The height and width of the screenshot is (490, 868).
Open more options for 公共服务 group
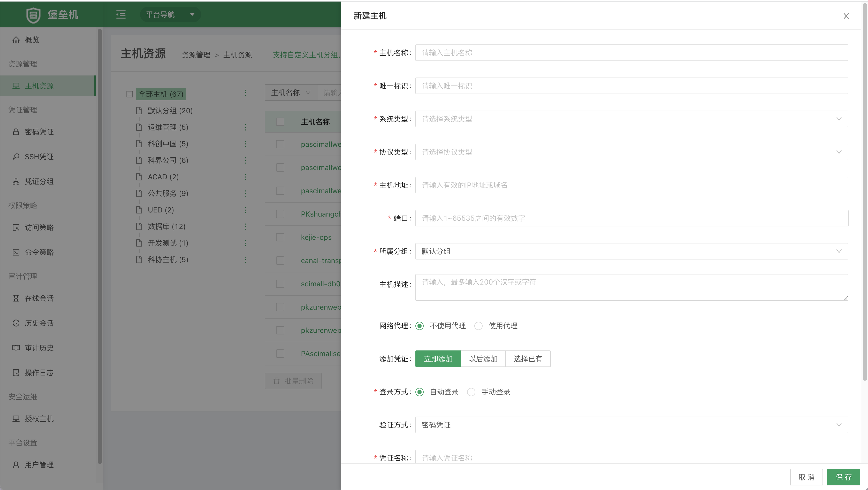click(x=245, y=193)
